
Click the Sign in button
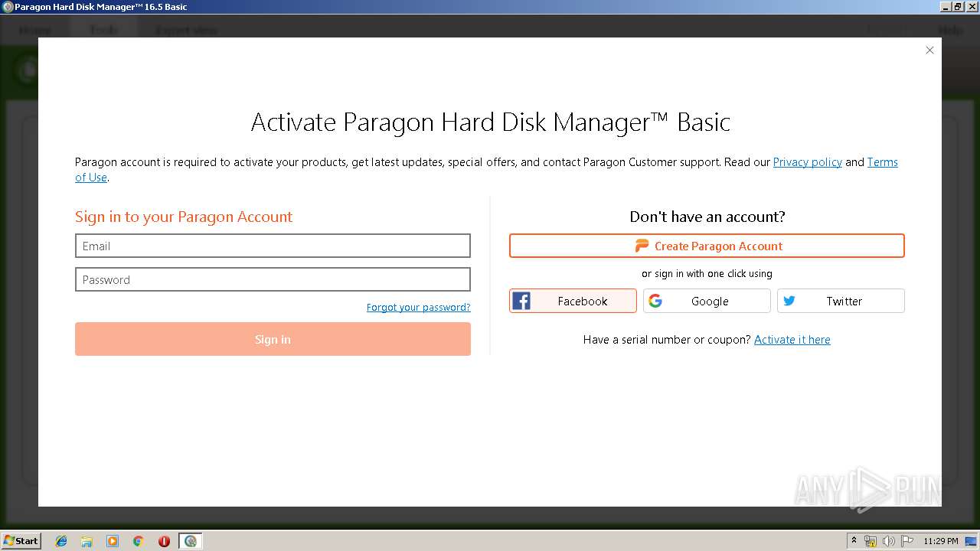(273, 339)
